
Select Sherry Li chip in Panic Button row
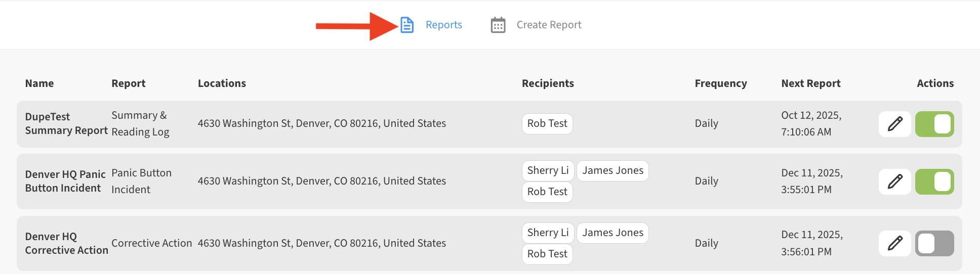pos(548,170)
